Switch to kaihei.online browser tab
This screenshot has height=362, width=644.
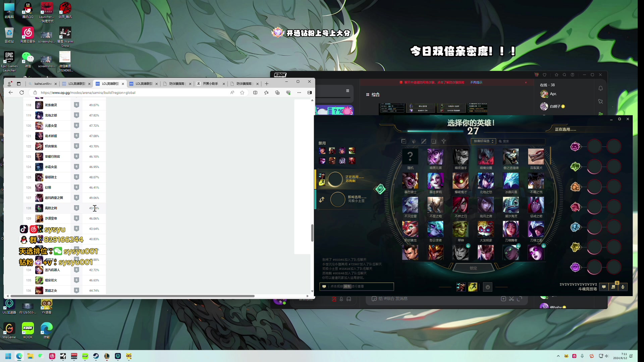43,84
